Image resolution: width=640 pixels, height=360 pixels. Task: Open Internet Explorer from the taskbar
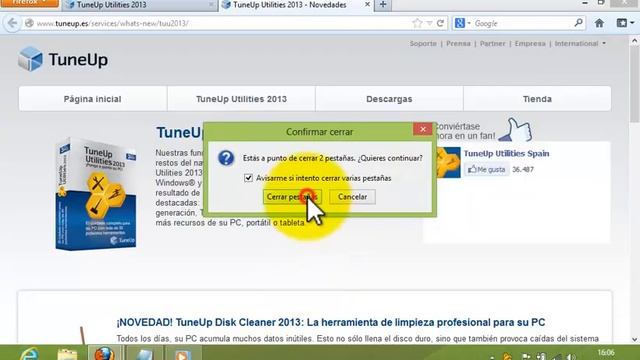point(29,353)
